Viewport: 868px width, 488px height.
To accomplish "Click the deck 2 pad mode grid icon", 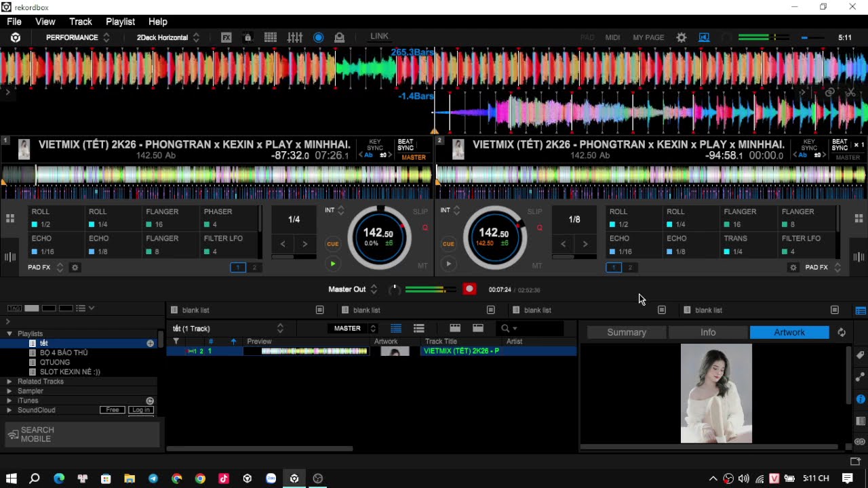I will [x=859, y=218].
